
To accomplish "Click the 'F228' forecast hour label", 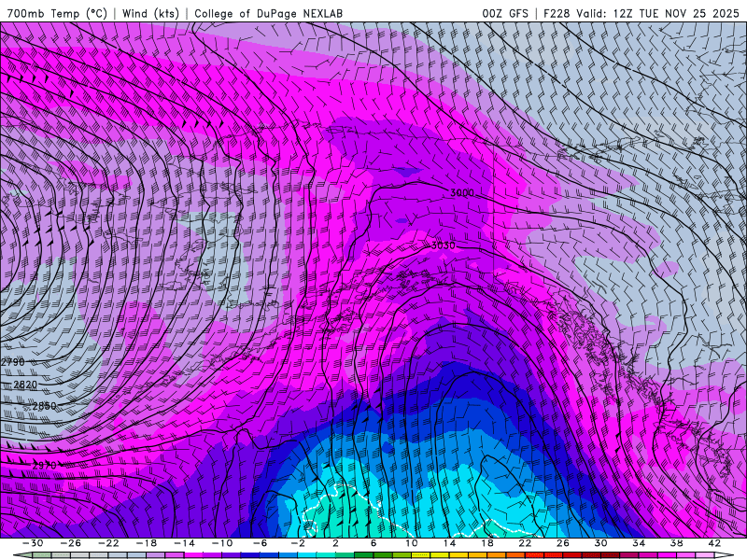I will click(557, 13).
